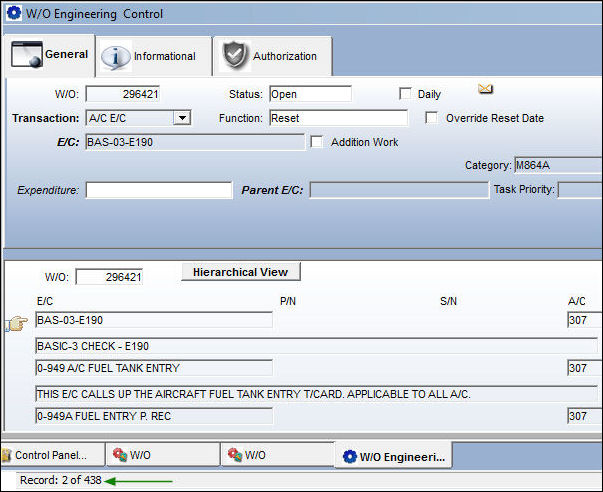Click the second W/O window tab icon
The height and width of the screenshot is (492, 603).
point(235,455)
